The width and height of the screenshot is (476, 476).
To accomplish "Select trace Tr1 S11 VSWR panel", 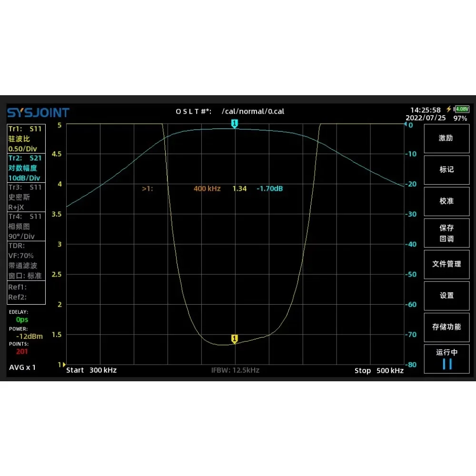I will pyautogui.click(x=26, y=139).
